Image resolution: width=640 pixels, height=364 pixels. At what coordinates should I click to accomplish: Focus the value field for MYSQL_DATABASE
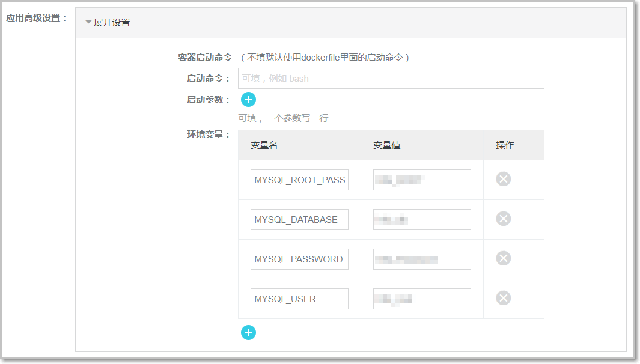tap(422, 220)
